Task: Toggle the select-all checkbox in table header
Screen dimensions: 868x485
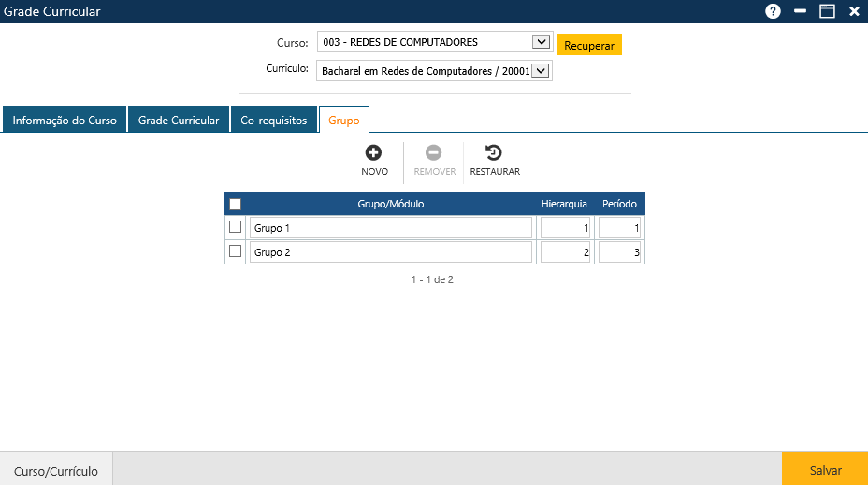Action: (x=236, y=204)
